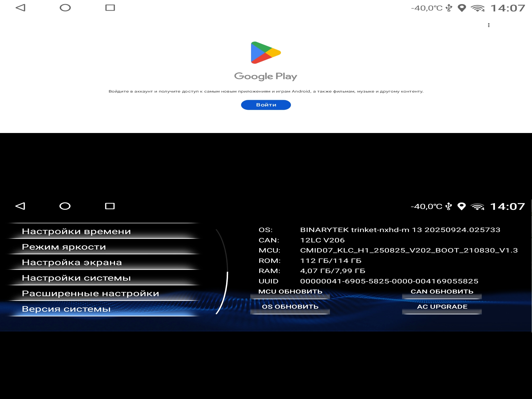Open the three-dot overflow menu in Google Play
This screenshot has height=399, width=532.
point(488,25)
